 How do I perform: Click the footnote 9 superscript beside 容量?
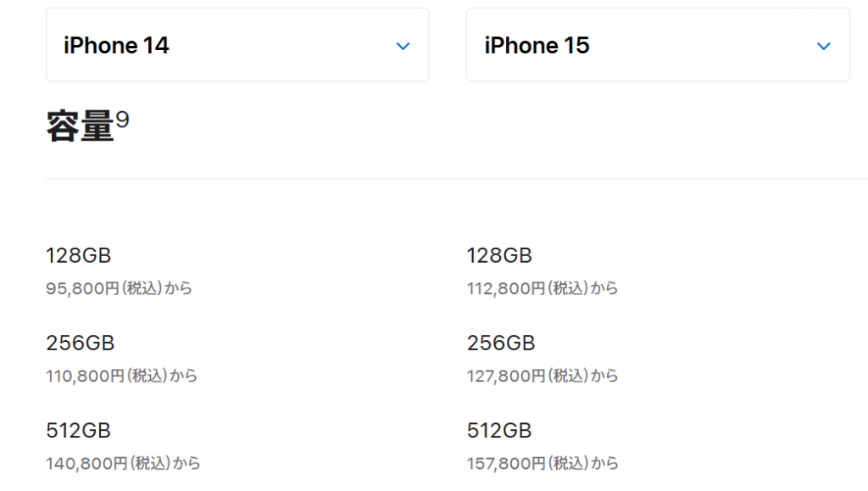(x=122, y=119)
